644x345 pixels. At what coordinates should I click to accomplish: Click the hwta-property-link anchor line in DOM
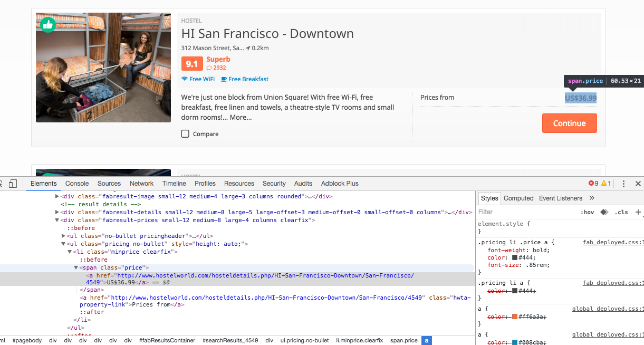(x=274, y=301)
